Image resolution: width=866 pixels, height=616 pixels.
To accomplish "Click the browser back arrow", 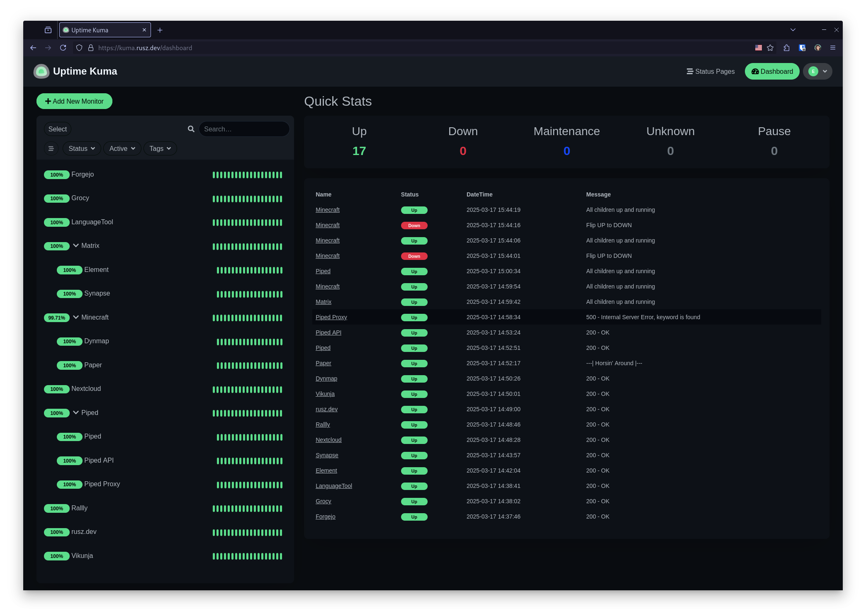I will (x=33, y=48).
